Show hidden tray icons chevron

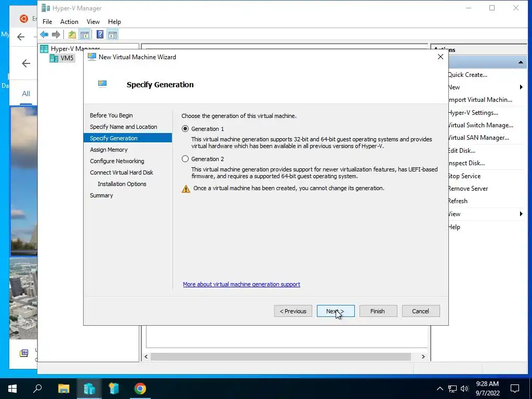point(440,389)
